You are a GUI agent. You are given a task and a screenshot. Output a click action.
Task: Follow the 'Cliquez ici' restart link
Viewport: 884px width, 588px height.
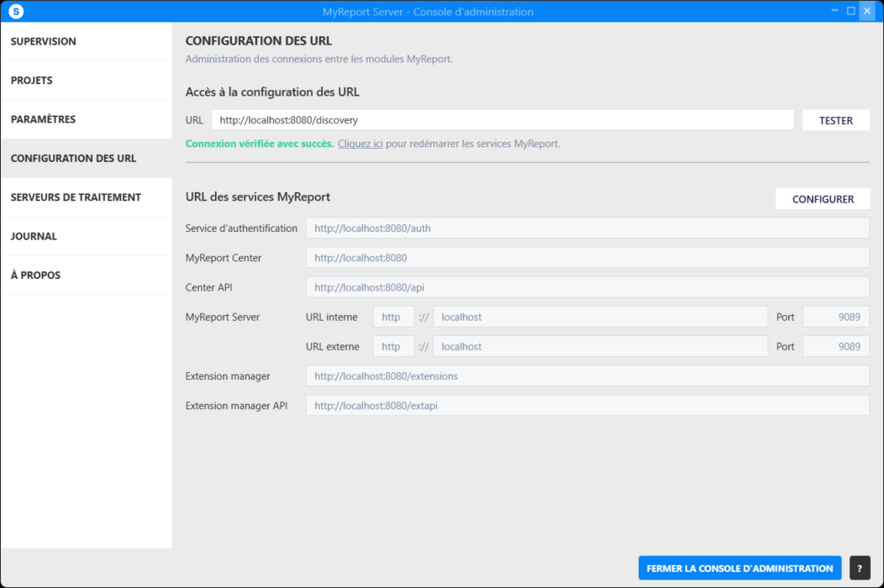tap(360, 144)
